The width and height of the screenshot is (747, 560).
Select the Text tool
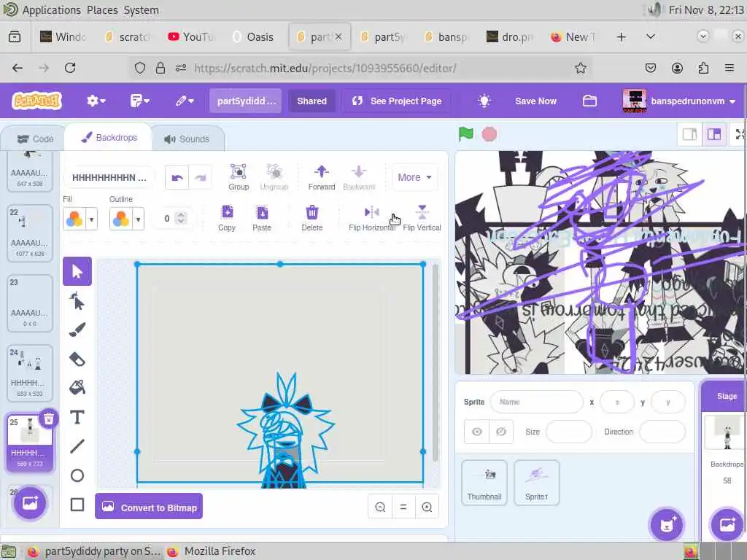(77, 417)
